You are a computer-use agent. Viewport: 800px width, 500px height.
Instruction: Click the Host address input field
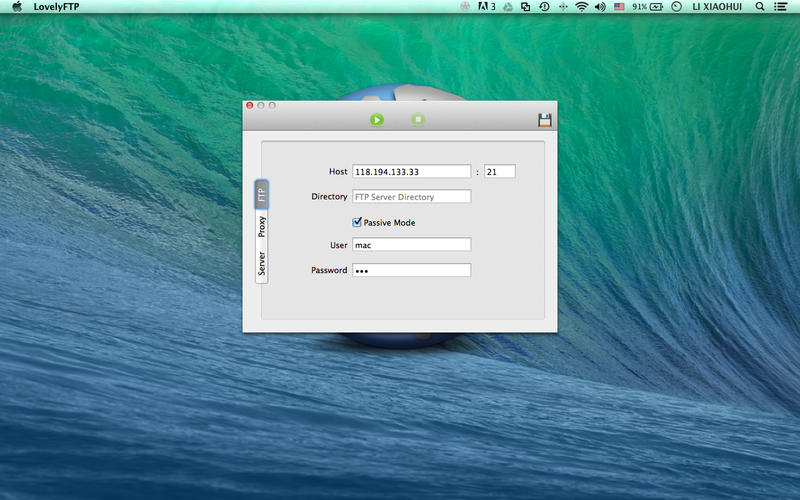[x=411, y=172]
